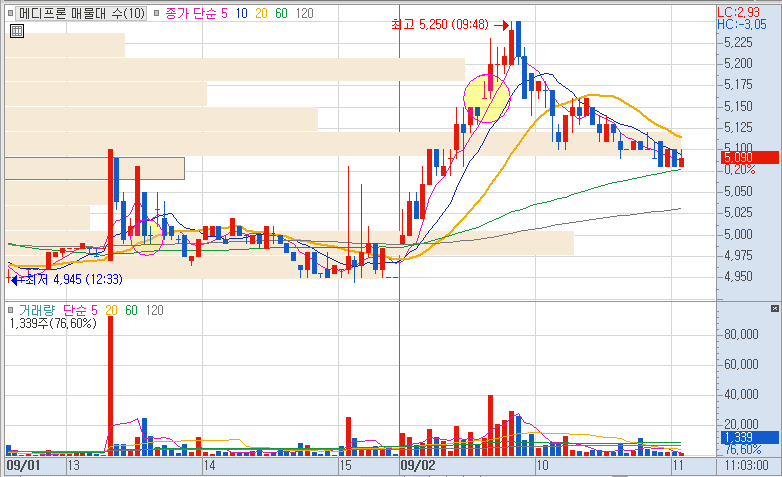The width and height of the screenshot is (782, 477).
Task: Click the 5,050 price axis label
Action: pyautogui.click(x=738, y=192)
